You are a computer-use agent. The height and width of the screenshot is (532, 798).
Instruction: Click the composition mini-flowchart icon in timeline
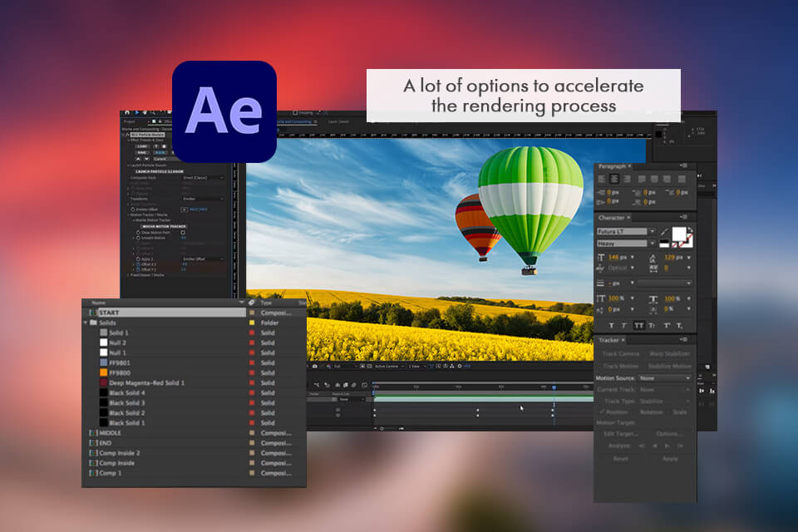[317, 385]
